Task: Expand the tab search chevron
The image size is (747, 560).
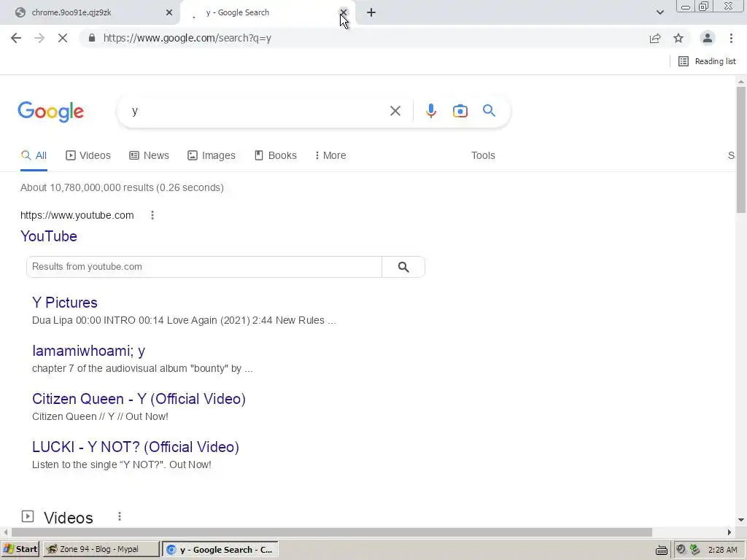Action: pyautogui.click(x=659, y=12)
